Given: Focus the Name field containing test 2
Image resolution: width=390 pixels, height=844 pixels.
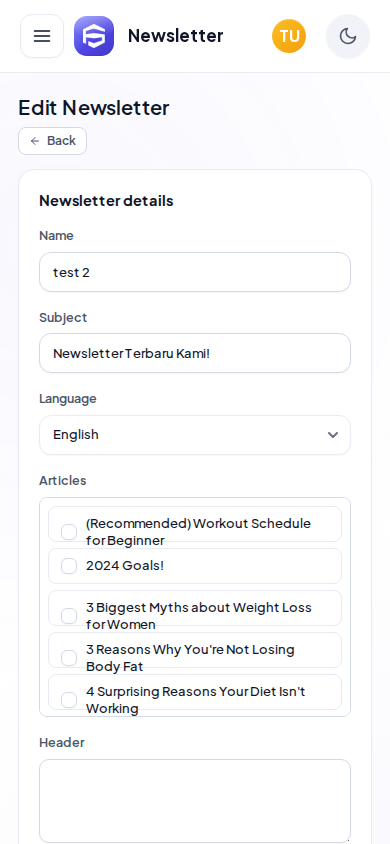Looking at the screenshot, I should click(x=195, y=272).
